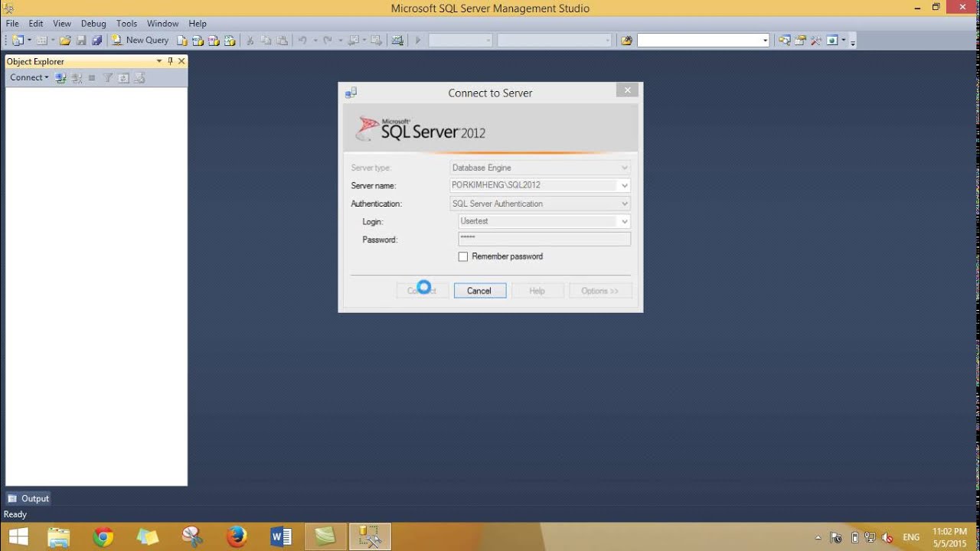Open File Explorer from the taskbar
Screen dimensions: 980x551
[x=59, y=536]
